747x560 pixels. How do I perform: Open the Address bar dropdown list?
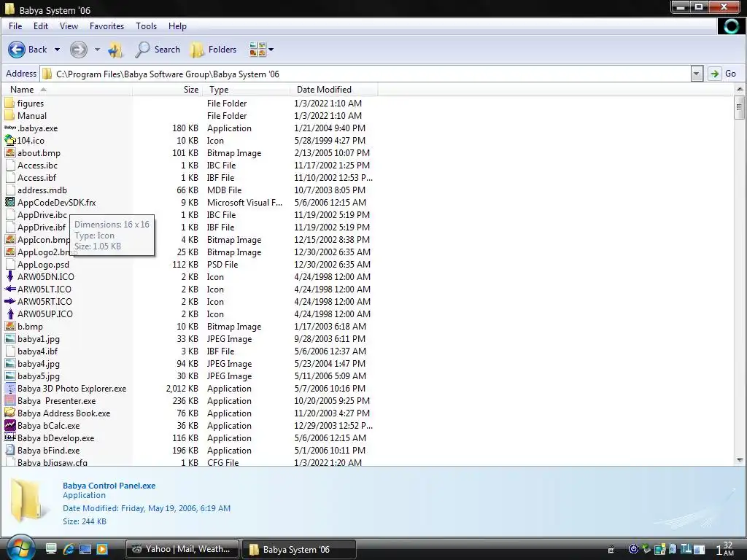[697, 74]
